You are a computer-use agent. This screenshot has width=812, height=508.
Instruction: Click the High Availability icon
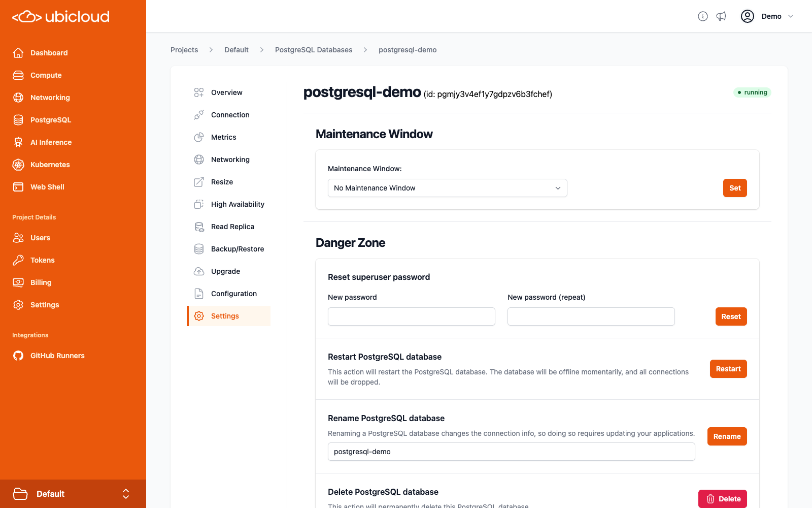pyautogui.click(x=199, y=204)
